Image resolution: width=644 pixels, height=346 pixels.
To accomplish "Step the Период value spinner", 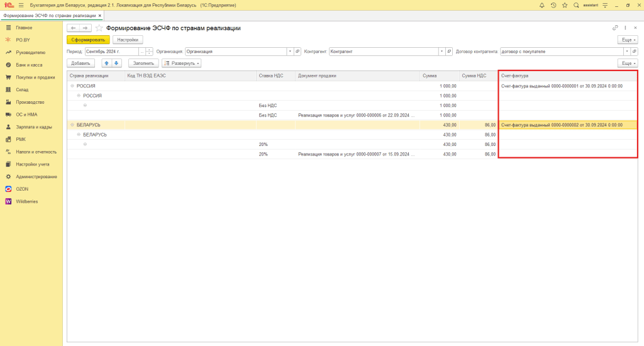I will 150,52.
